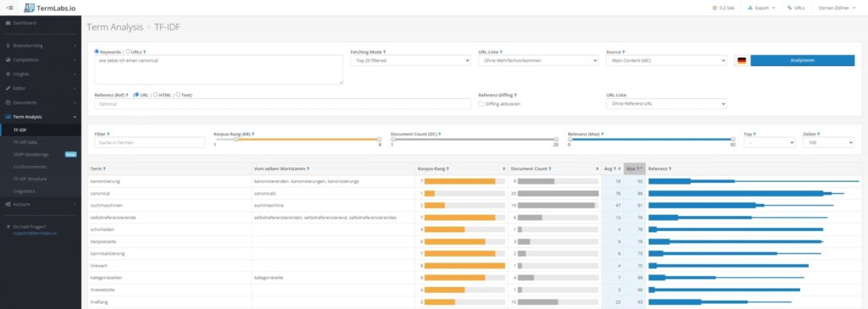
Task: Click the Referenz Optional input field
Action: click(x=282, y=104)
